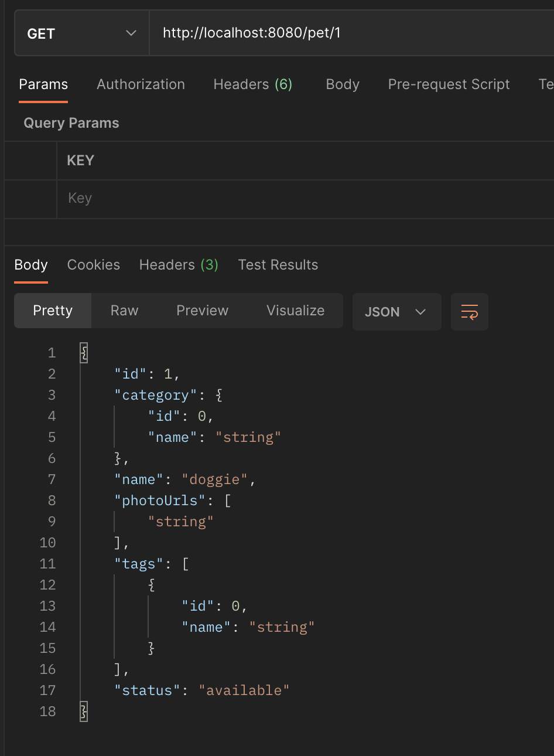Open the Visualize response view
This screenshot has width=554, height=756.
(x=295, y=311)
